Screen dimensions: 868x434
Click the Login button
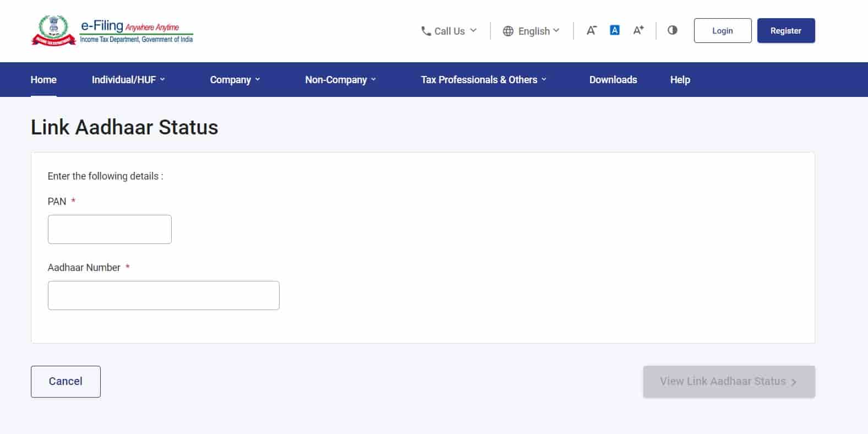[723, 31]
